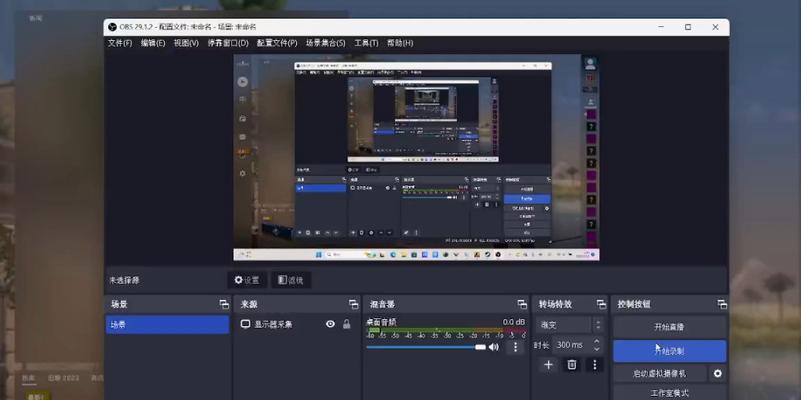Mute 桌面音频 with the speaker icon

493,347
